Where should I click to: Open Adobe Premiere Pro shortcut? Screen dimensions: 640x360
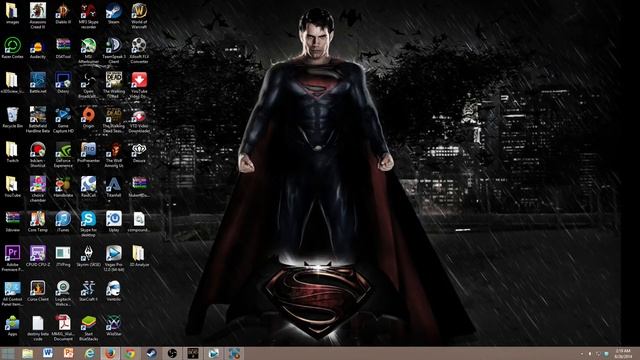[x=12, y=258]
